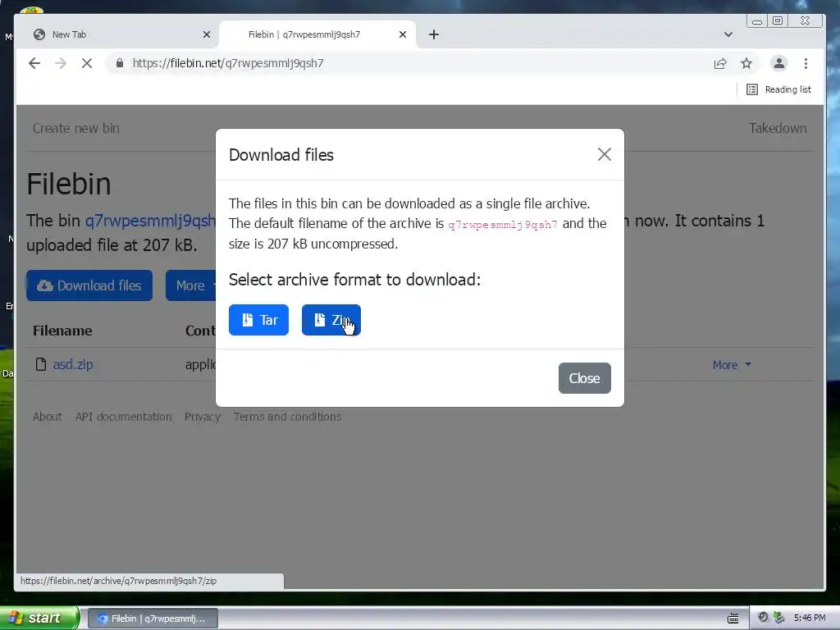
Task: Click the address bar URL
Action: pyautogui.click(x=228, y=63)
